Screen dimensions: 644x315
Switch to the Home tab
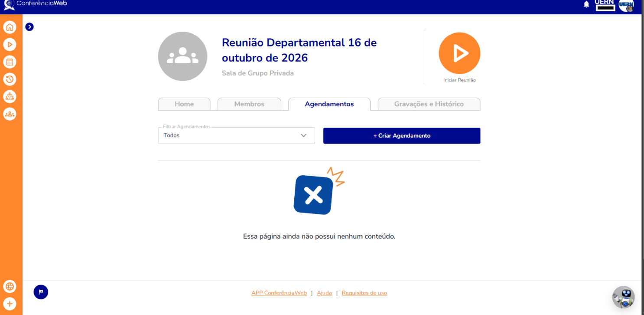(x=184, y=104)
